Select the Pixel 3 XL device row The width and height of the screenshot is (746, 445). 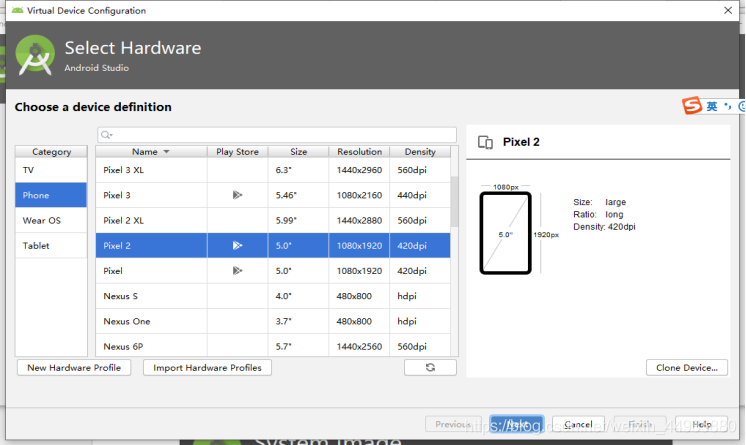(273, 170)
